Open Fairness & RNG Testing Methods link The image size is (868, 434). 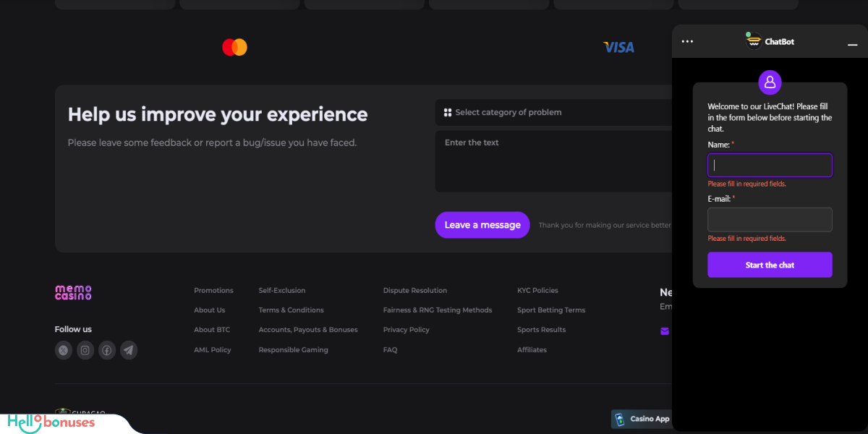[x=438, y=310]
